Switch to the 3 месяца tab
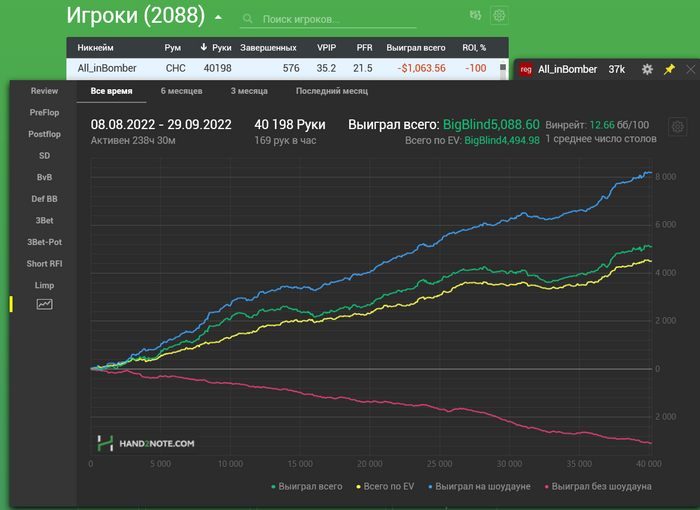The height and width of the screenshot is (510, 700). coord(249,91)
